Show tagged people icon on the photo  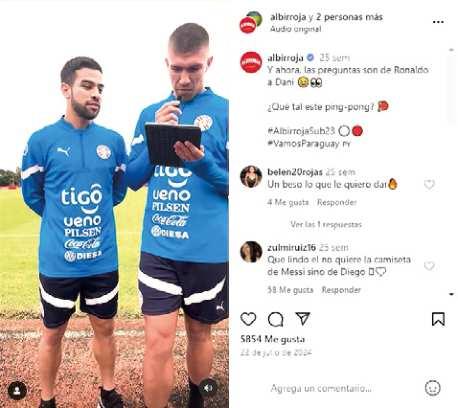click(17, 390)
